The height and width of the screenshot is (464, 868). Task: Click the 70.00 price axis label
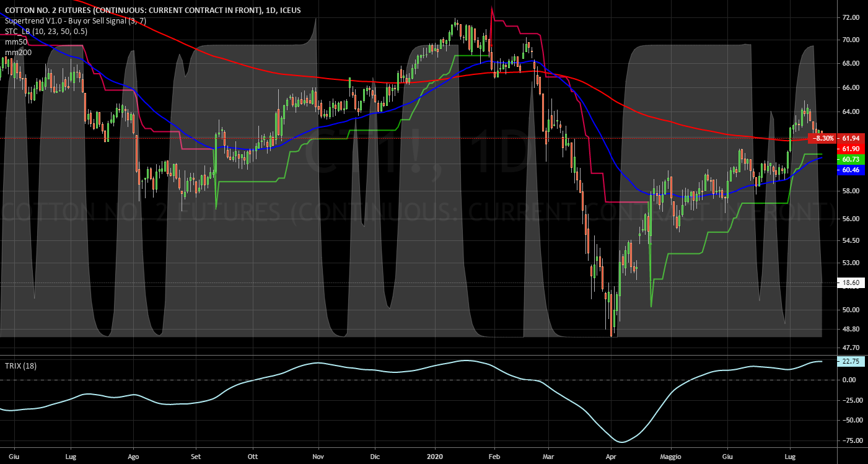(850, 40)
